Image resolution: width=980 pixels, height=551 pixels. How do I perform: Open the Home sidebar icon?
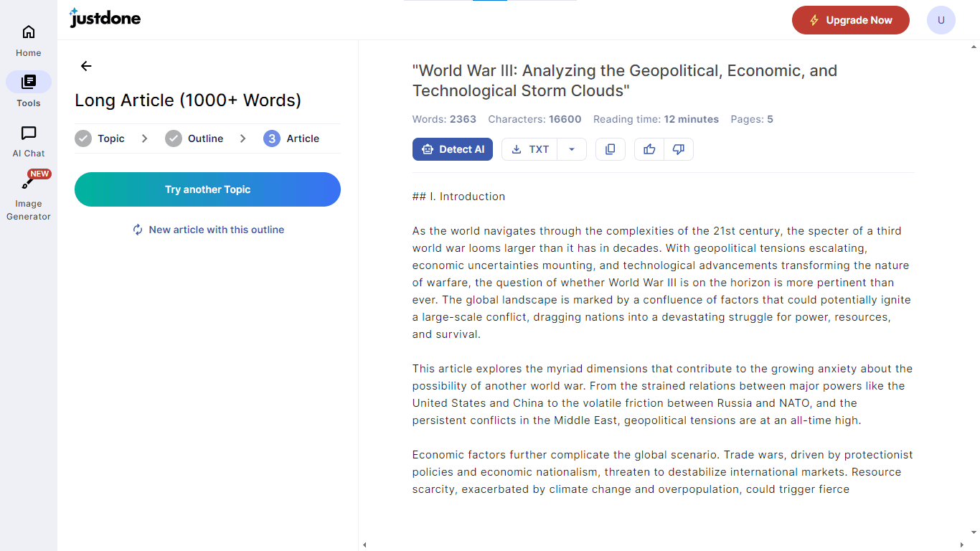[x=29, y=41]
